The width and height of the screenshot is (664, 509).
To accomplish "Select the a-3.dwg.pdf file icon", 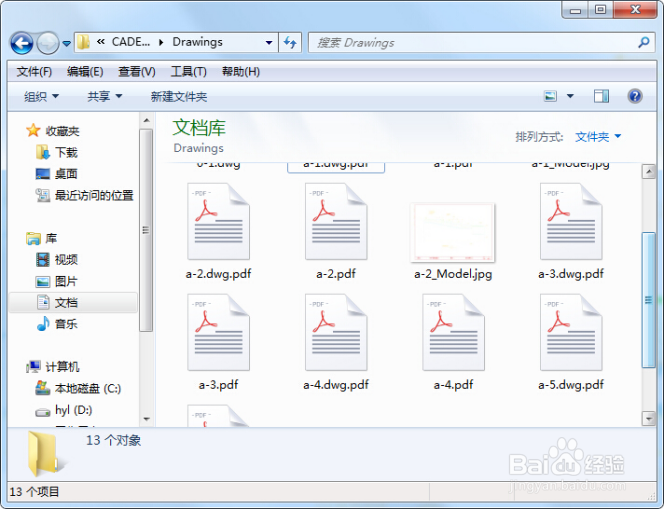I will (571, 221).
